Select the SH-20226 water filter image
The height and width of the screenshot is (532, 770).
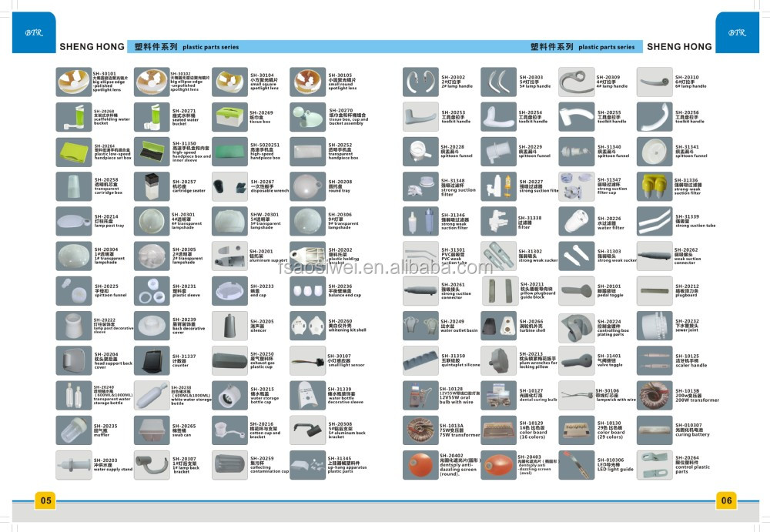(x=577, y=222)
